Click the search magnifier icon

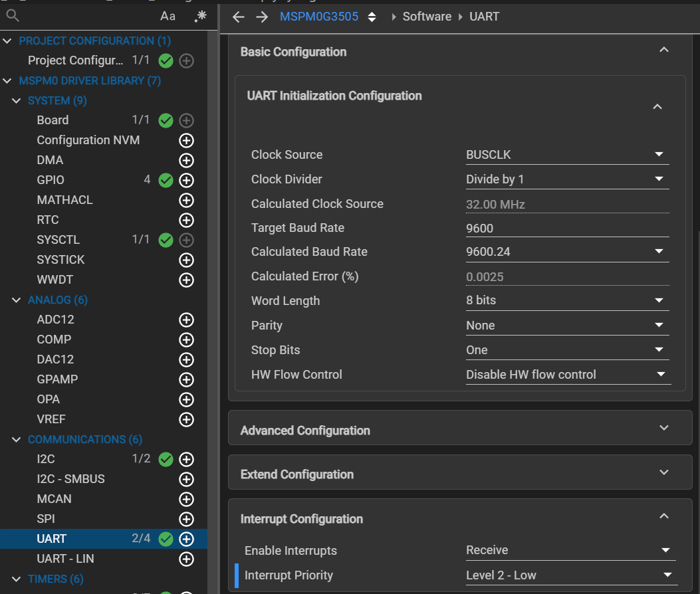click(13, 16)
